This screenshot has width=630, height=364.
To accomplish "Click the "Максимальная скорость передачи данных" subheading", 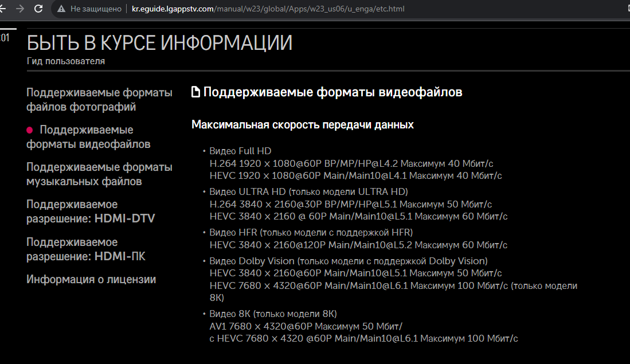I will tap(302, 124).
